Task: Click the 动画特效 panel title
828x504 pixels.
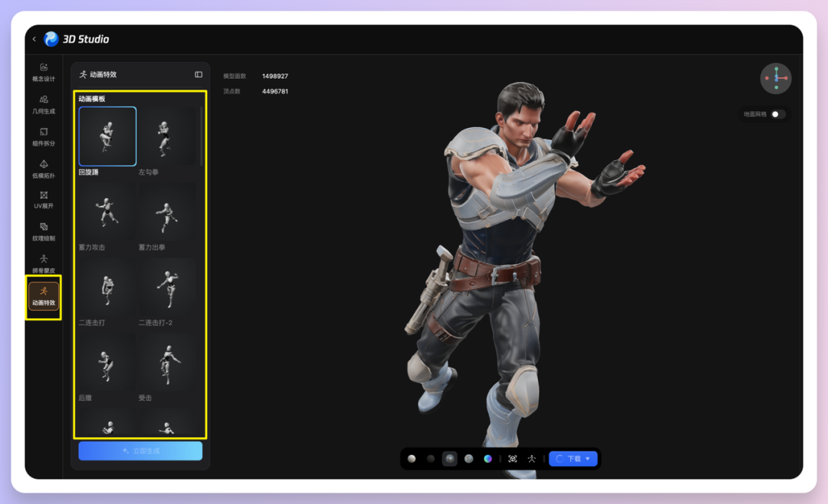Action: tap(103, 74)
